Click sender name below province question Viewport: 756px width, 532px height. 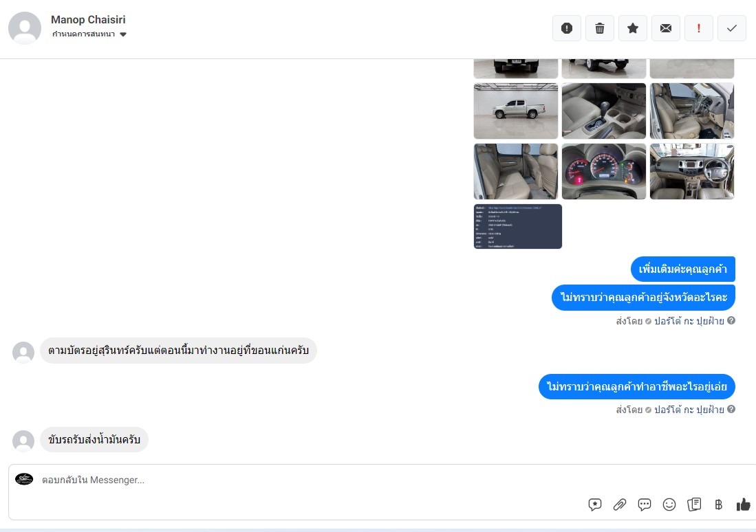[x=689, y=321]
